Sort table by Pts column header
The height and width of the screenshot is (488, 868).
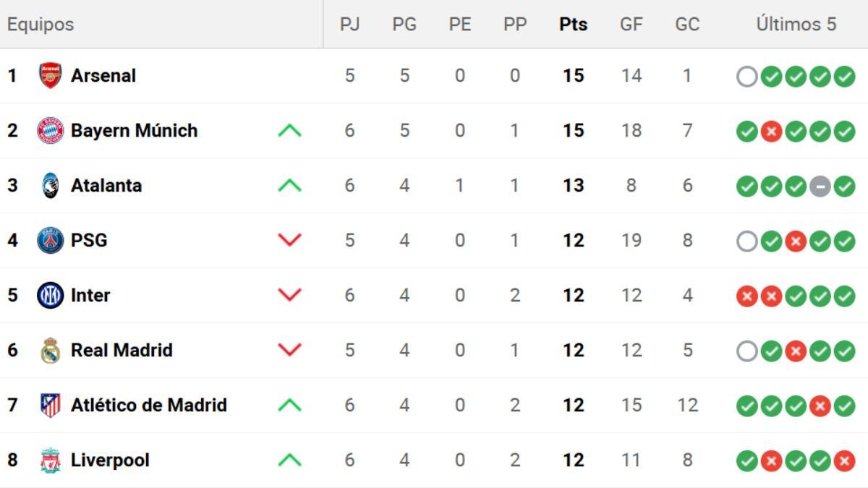click(x=573, y=24)
